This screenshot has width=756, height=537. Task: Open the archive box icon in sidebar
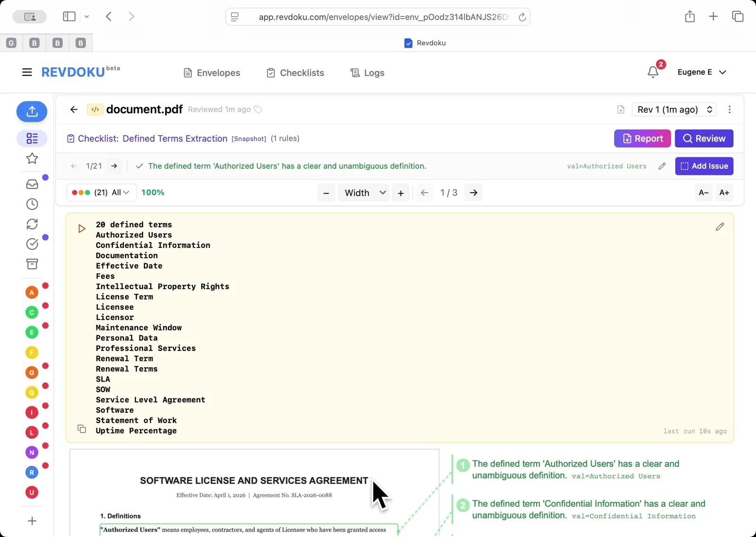[x=32, y=264]
